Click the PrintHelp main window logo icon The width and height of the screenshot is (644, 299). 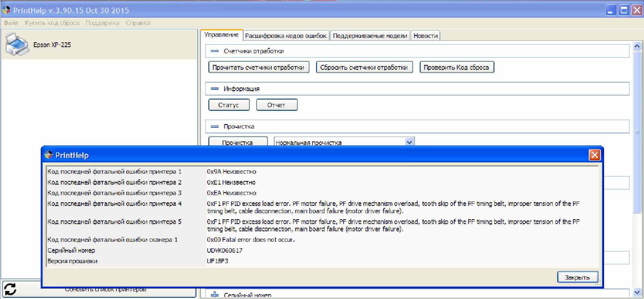click(6, 10)
